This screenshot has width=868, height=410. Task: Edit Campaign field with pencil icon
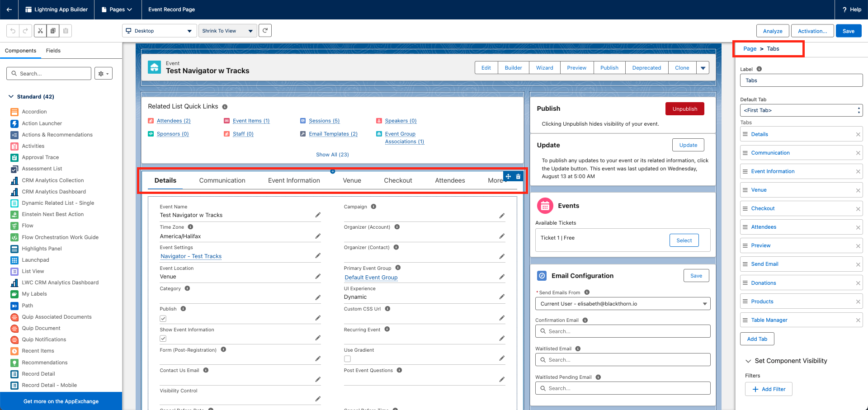coord(502,216)
